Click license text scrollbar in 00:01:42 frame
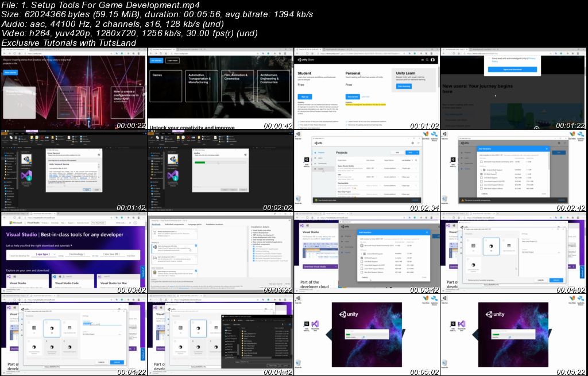This screenshot has height=376, width=588. (100, 171)
